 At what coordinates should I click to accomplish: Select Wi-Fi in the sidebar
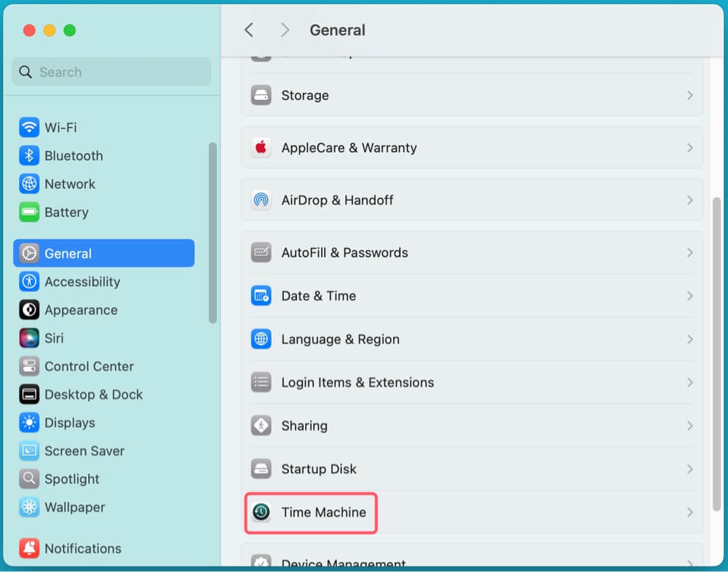click(x=60, y=127)
